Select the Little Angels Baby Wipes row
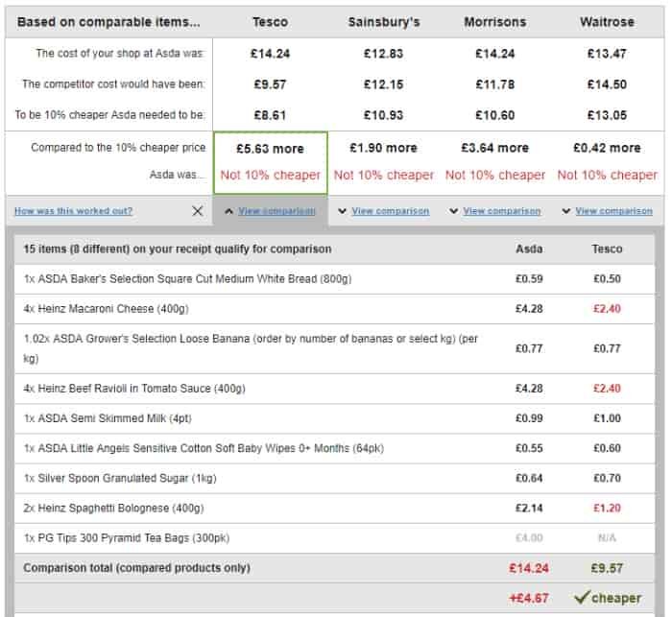This screenshot has height=617, width=672. pyautogui.click(x=334, y=449)
